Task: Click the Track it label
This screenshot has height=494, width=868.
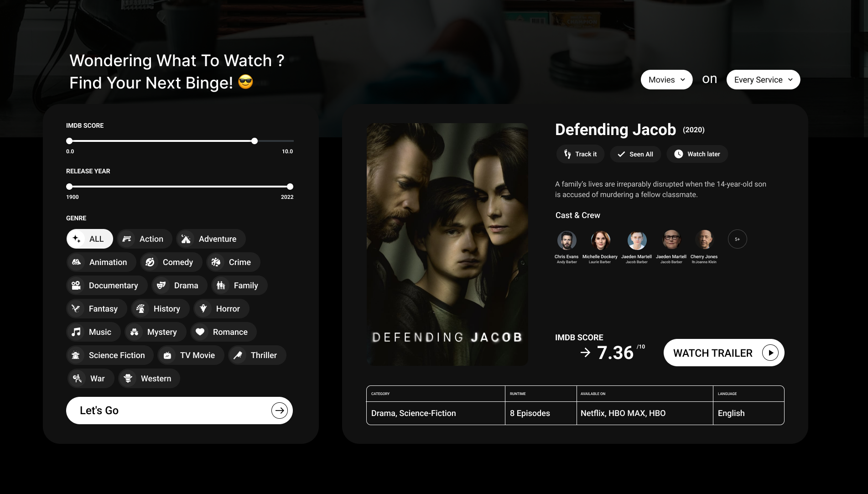Action: [586, 154]
